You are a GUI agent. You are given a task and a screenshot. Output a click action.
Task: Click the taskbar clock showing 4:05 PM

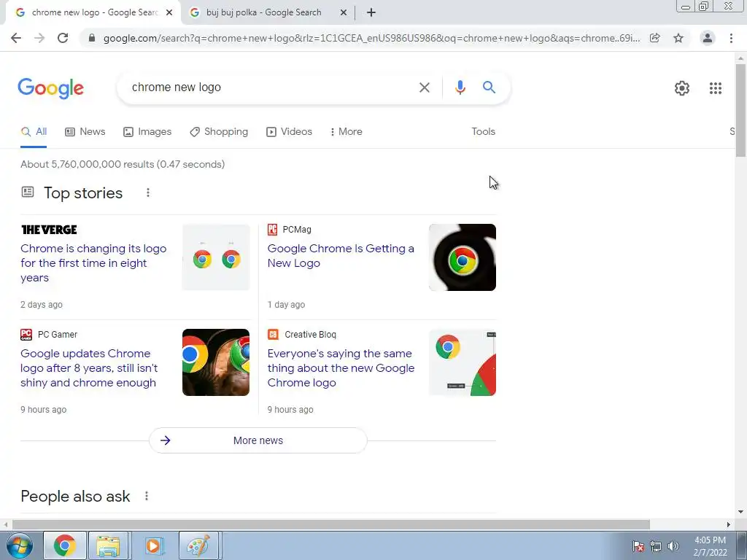[x=710, y=546]
